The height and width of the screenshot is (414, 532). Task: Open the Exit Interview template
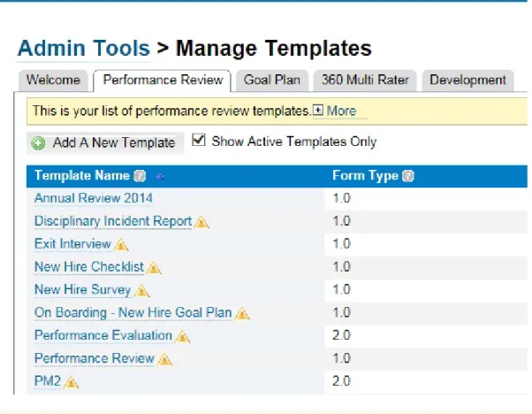click(72, 244)
